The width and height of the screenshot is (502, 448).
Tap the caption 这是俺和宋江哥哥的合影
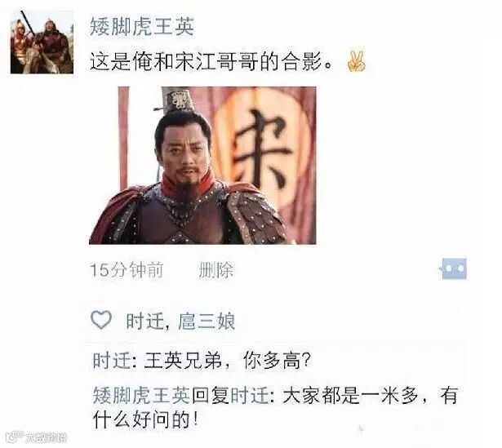[x=211, y=61]
